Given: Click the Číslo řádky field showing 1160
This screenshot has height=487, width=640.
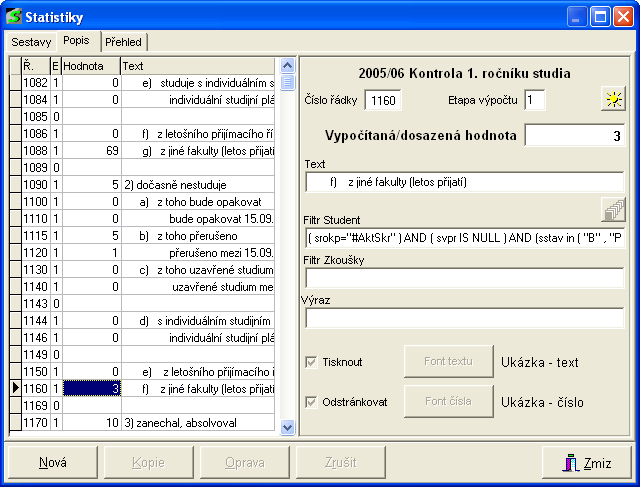Looking at the screenshot, I should click(383, 100).
